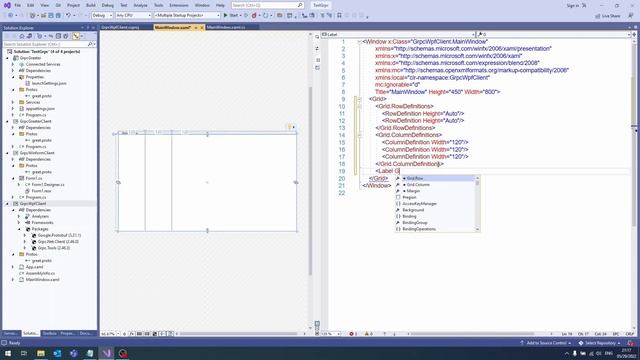Toggle designer snap grid button at bottom
The height and width of the screenshot is (360, 640).
(x=139, y=334)
